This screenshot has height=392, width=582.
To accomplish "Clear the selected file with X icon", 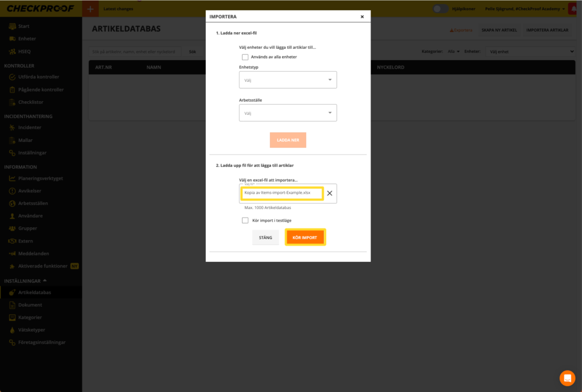I will (x=330, y=193).
